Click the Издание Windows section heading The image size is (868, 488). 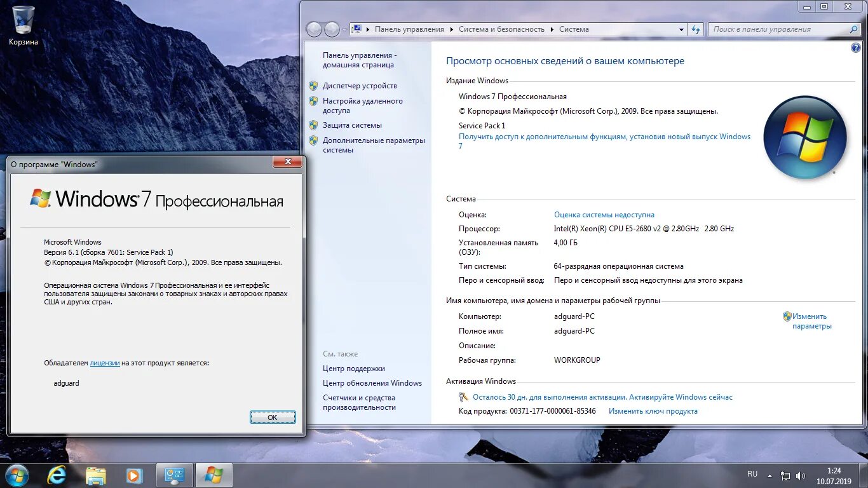coord(477,81)
